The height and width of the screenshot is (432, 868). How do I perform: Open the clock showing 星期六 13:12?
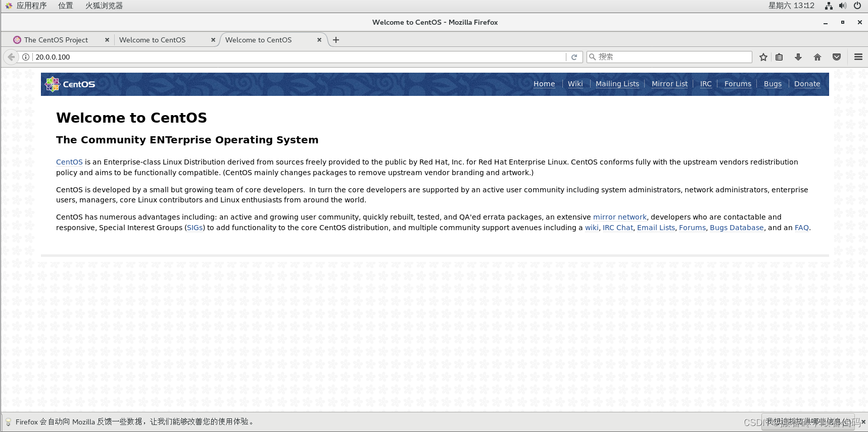point(791,6)
